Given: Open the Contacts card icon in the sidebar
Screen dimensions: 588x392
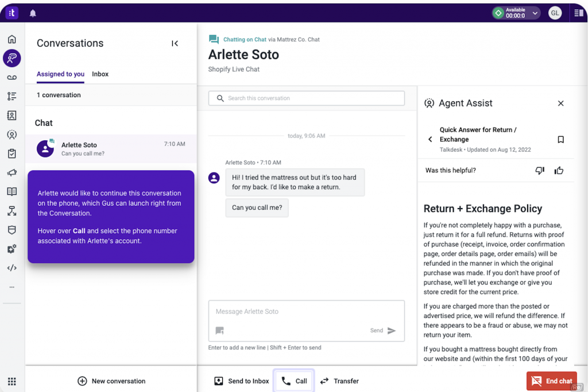Looking at the screenshot, I should (11, 116).
